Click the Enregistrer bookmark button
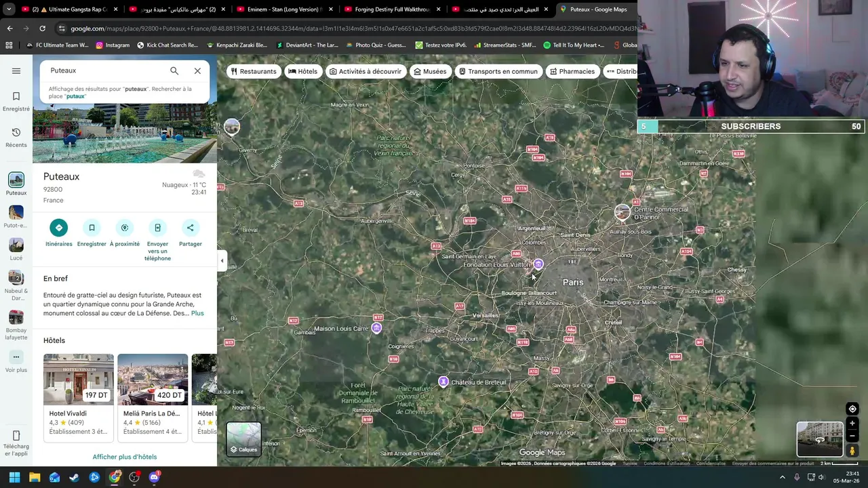 [x=92, y=233]
